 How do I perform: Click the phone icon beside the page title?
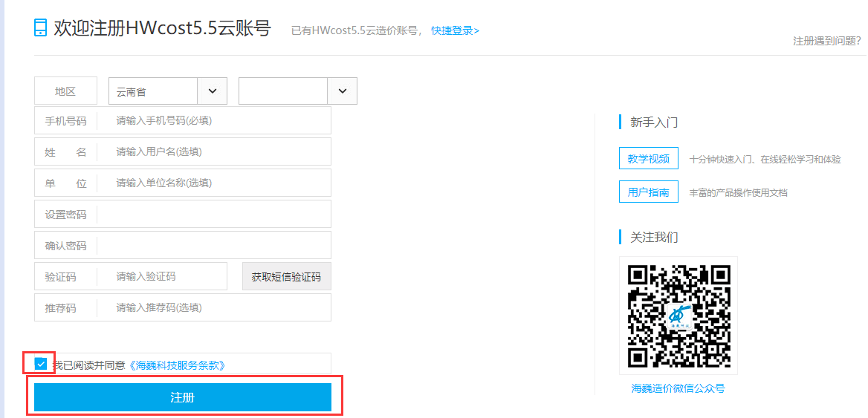click(40, 27)
